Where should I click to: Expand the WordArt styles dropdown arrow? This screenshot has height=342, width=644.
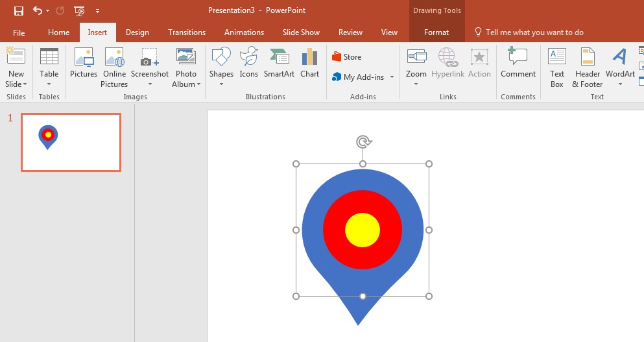point(620,84)
